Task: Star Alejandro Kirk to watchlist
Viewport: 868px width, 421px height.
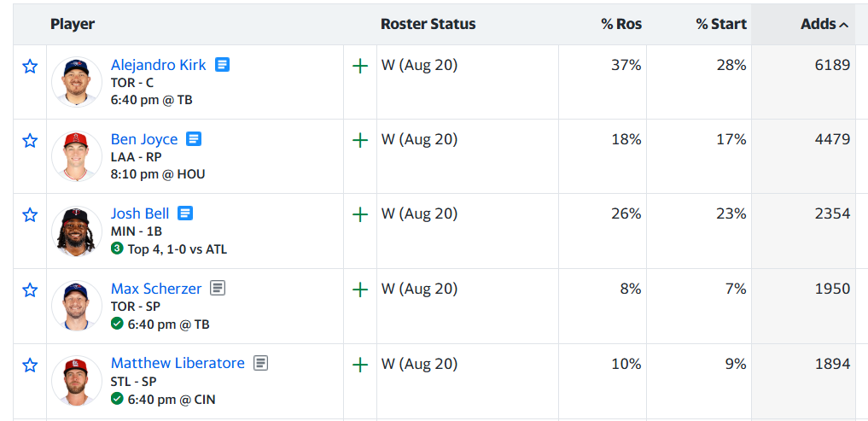Action: click(30, 67)
